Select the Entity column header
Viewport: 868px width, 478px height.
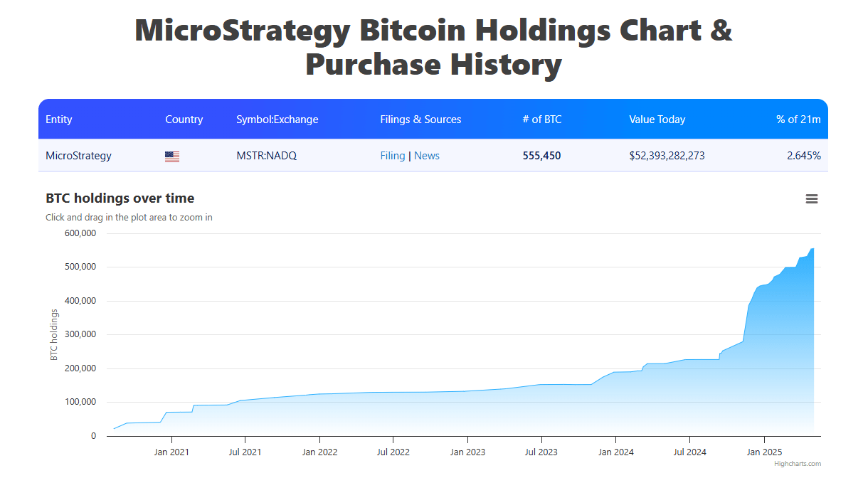59,119
